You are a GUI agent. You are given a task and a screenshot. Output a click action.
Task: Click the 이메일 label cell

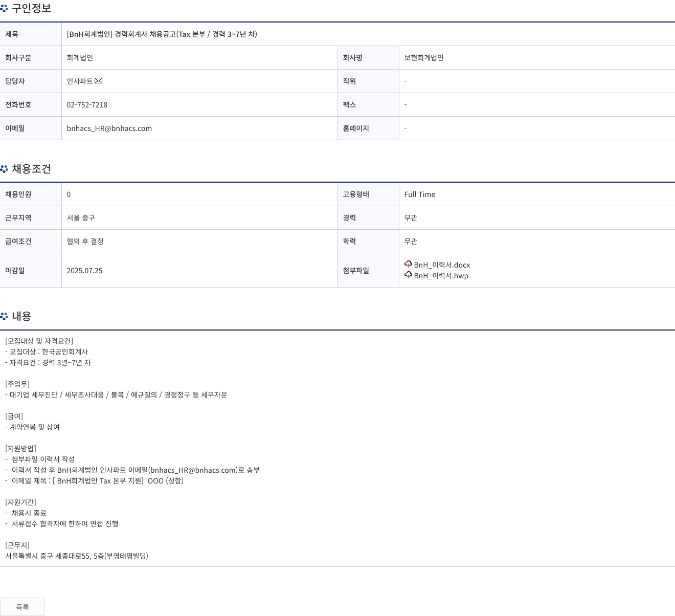coord(31,128)
